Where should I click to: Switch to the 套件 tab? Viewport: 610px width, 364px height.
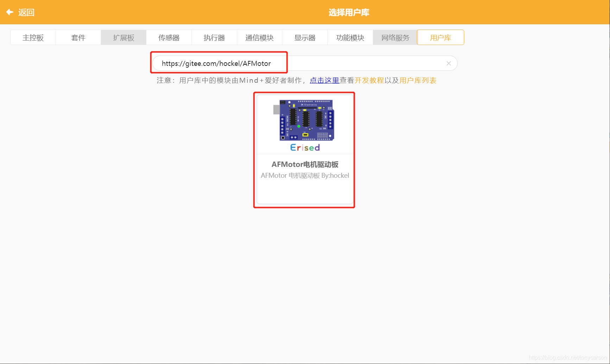point(78,37)
